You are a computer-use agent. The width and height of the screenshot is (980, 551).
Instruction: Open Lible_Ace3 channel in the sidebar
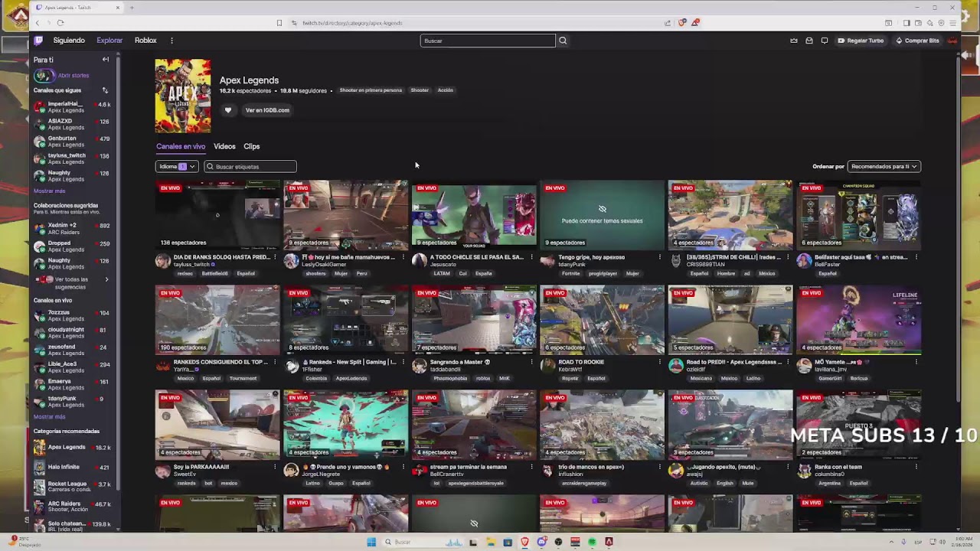pyautogui.click(x=72, y=367)
